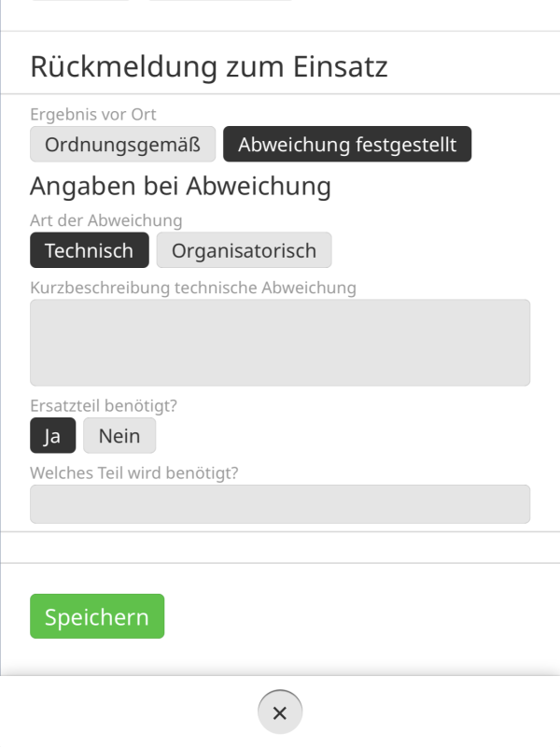Toggle the deviation result to Abweichung festgestellt
This screenshot has width=560, height=747.
pos(346,144)
